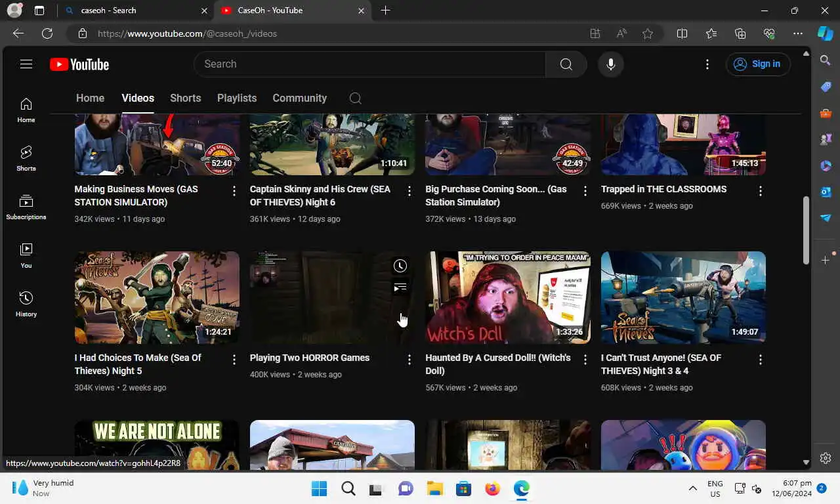Open options for Captain Skinny video
840x504 pixels.
coord(409,191)
